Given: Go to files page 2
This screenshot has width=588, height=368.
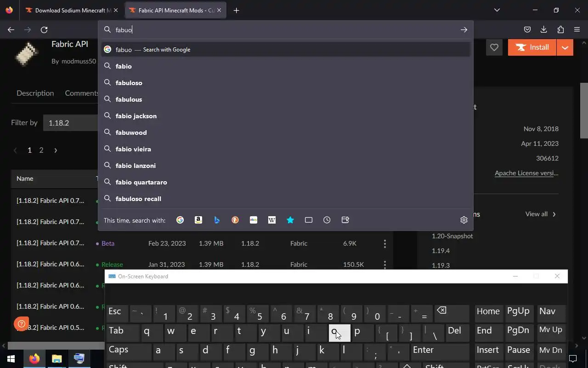Looking at the screenshot, I should tap(41, 150).
